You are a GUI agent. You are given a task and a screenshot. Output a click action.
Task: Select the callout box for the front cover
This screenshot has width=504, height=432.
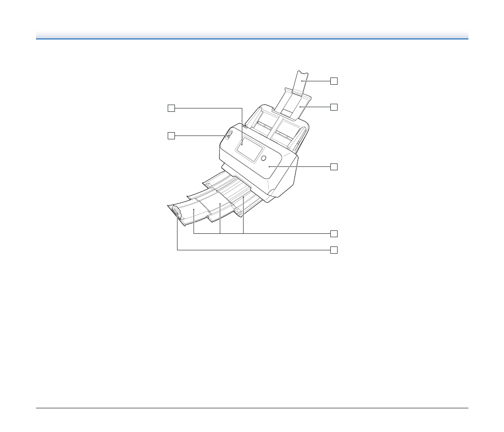point(334,167)
